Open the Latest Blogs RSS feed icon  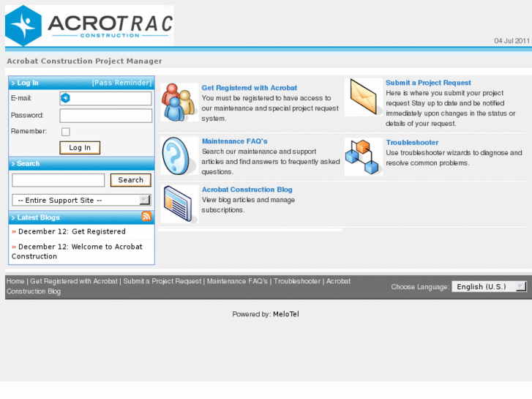coord(146,216)
